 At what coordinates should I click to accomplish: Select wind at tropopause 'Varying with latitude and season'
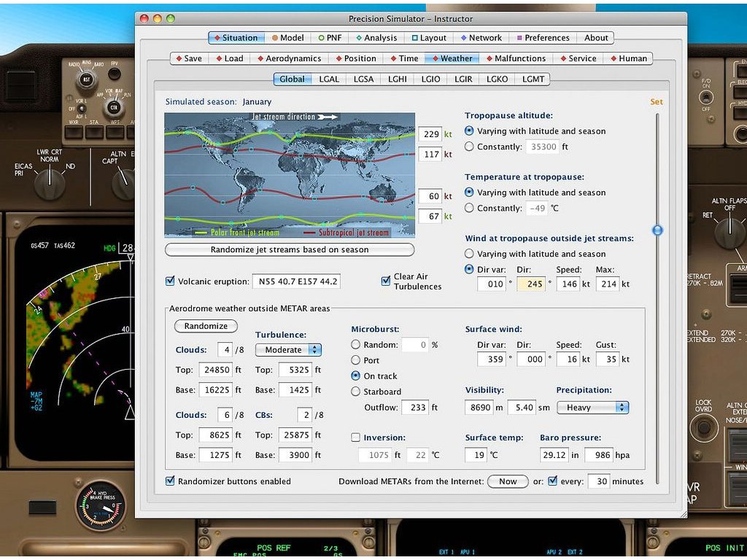469,253
